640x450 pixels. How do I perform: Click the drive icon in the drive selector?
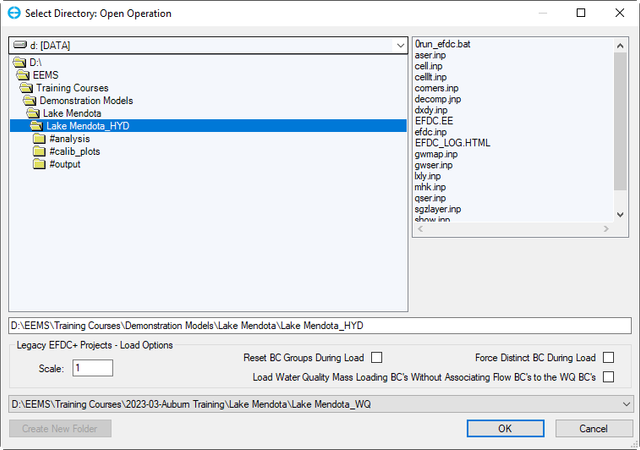[x=20, y=45]
